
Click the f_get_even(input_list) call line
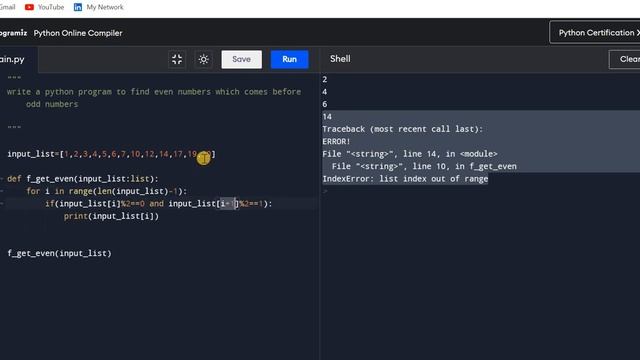59,253
